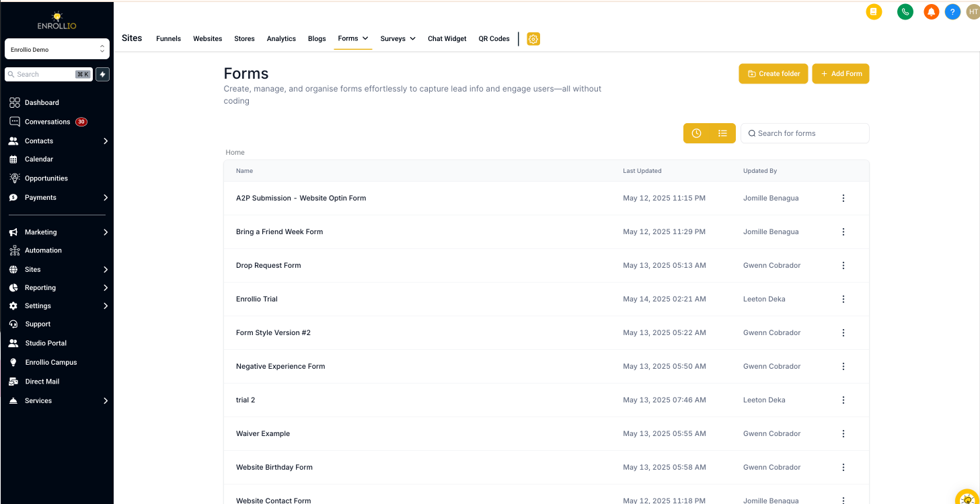Viewport: 980px width, 504px height.
Task: Click the Add Form button
Action: 841,74
